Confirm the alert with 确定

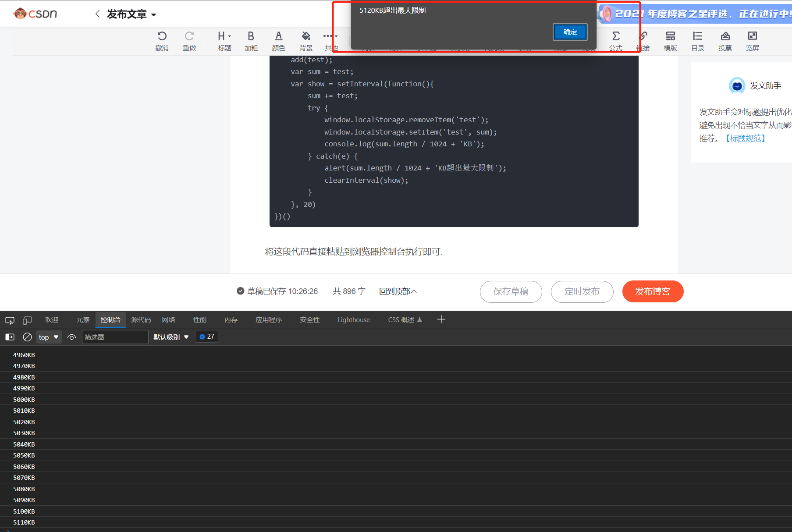pyautogui.click(x=570, y=32)
